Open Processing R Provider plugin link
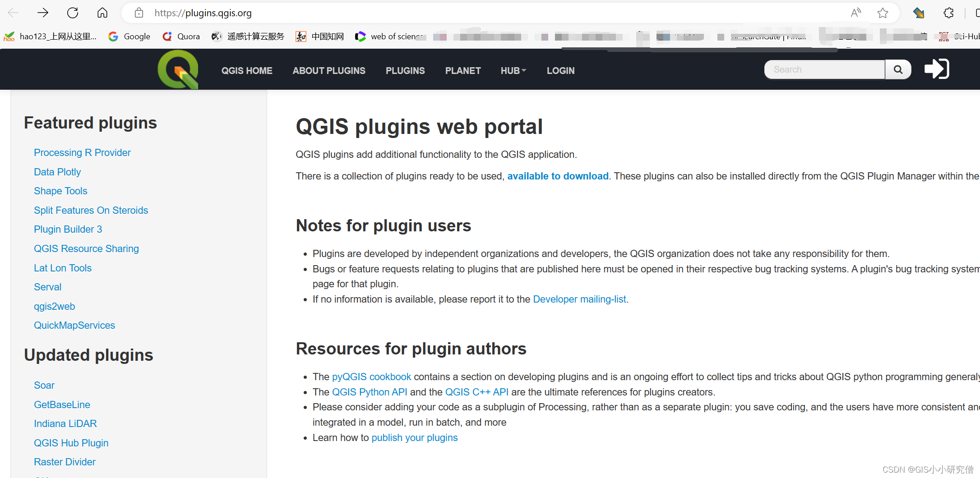Image resolution: width=980 pixels, height=478 pixels. pyautogui.click(x=82, y=152)
